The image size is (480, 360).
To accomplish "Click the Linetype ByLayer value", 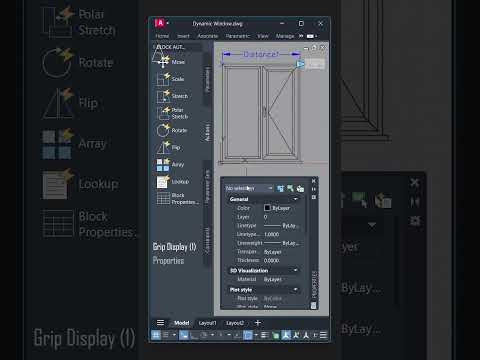I will coord(282,226).
